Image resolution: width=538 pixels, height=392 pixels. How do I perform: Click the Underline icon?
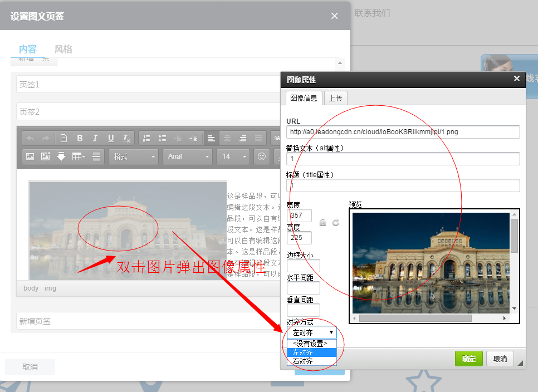coord(111,139)
